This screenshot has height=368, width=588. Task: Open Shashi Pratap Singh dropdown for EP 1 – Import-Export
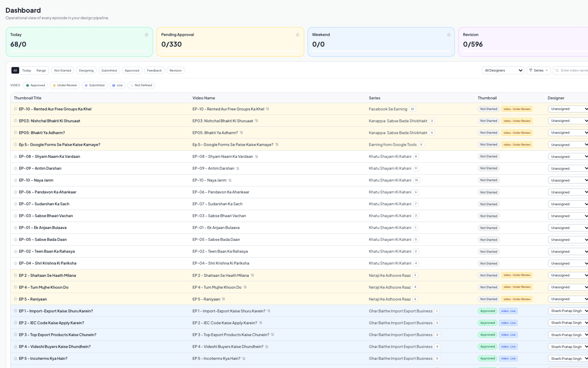[568, 311]
